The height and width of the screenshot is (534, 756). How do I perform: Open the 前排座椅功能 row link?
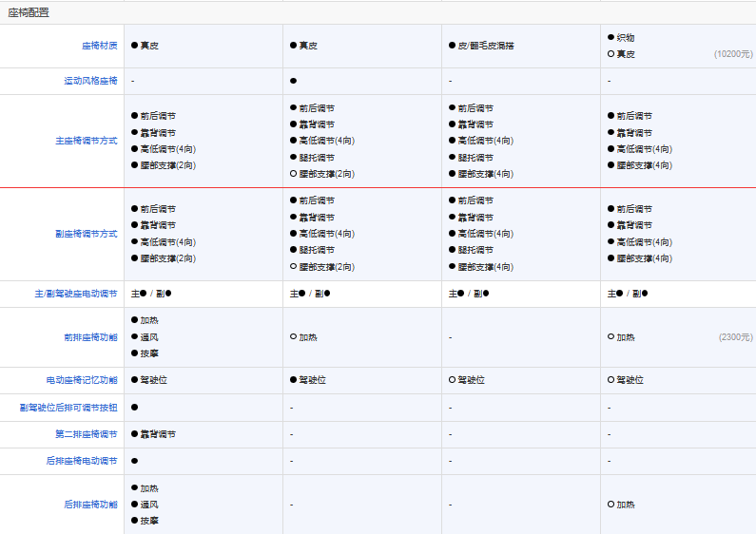90,337
